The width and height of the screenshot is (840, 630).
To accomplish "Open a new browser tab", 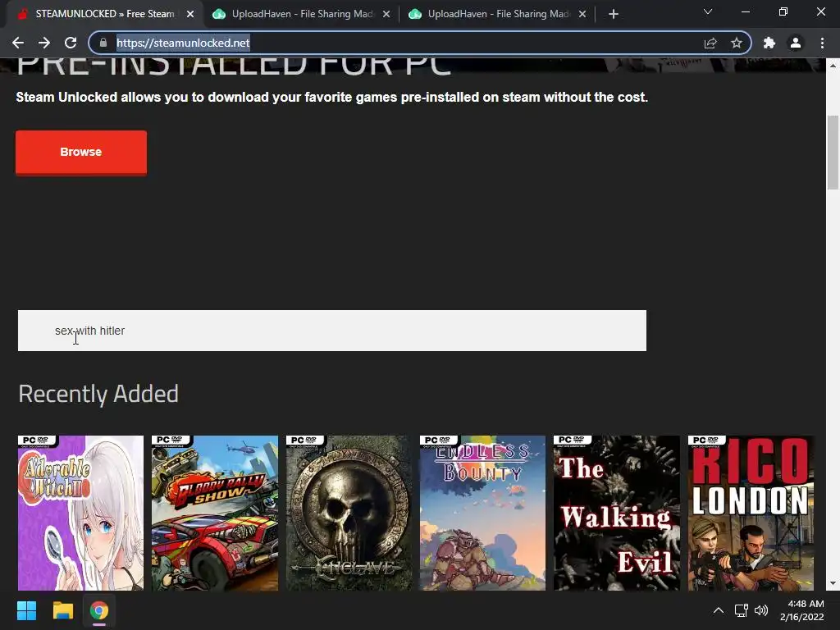I will point(614,14).
